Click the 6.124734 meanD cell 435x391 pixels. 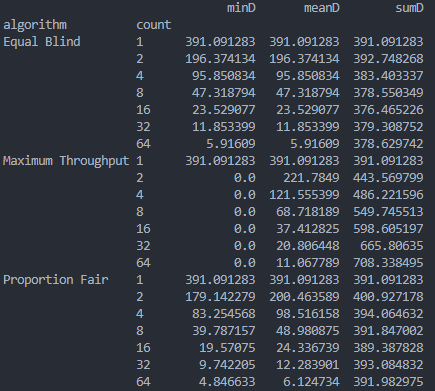click(311, 382)
